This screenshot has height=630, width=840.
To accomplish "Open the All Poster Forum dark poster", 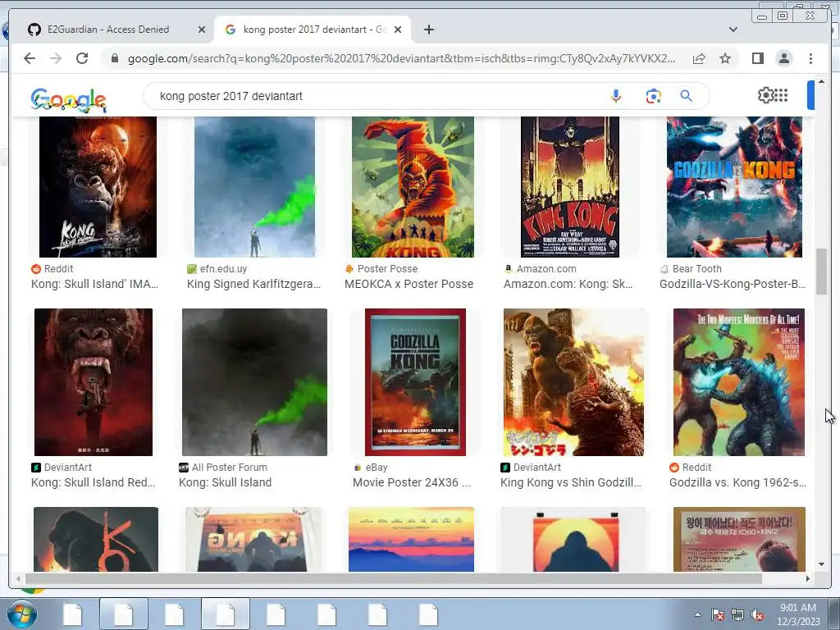I will tap(254, 382).
